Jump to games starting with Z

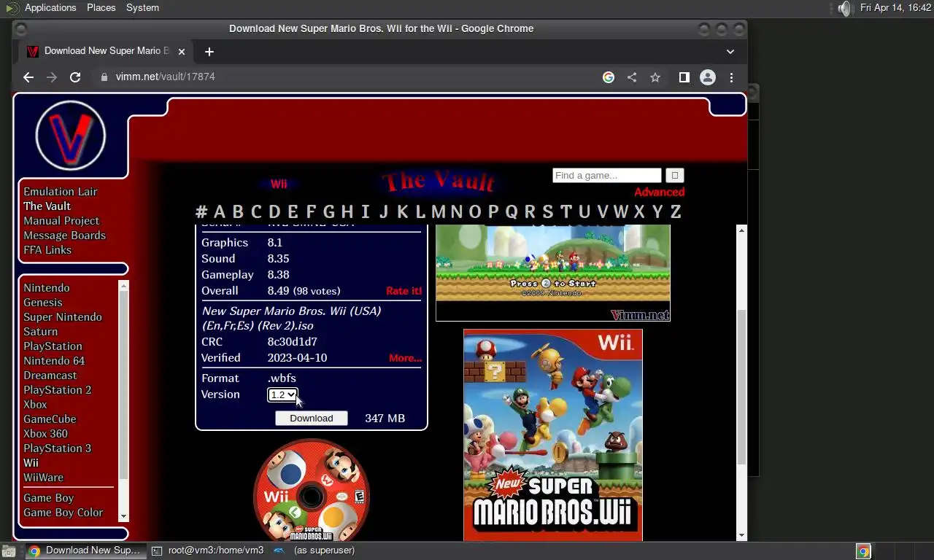click(676, 211)
